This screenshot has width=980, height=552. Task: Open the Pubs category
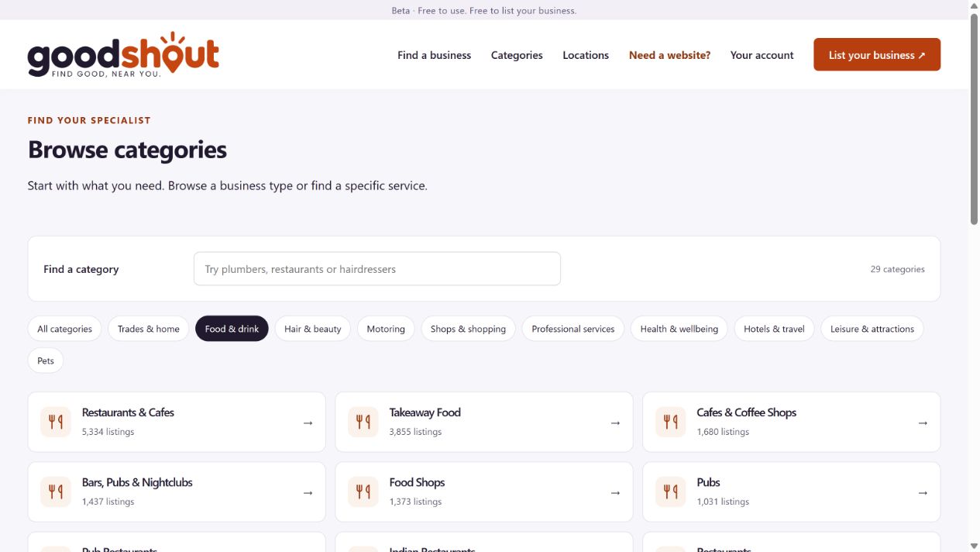tap(792, 492)
